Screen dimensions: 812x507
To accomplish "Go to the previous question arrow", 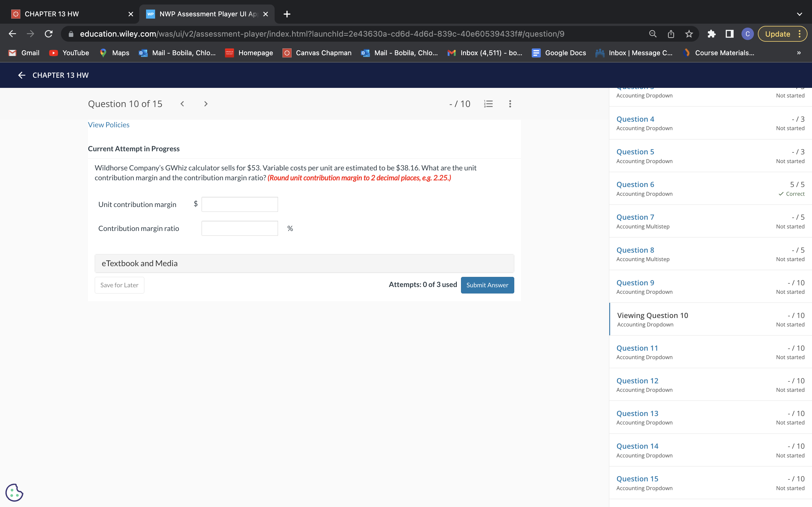I will point(182,104).
